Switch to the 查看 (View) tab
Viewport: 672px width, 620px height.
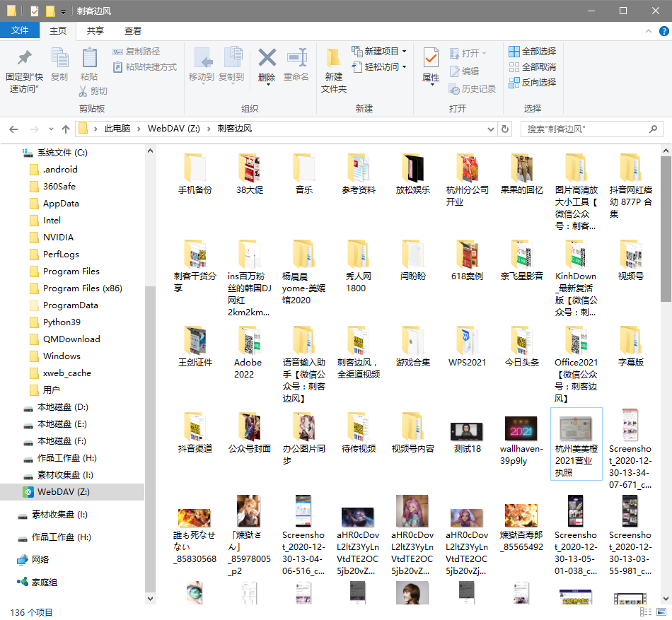(x=132, y=31)
